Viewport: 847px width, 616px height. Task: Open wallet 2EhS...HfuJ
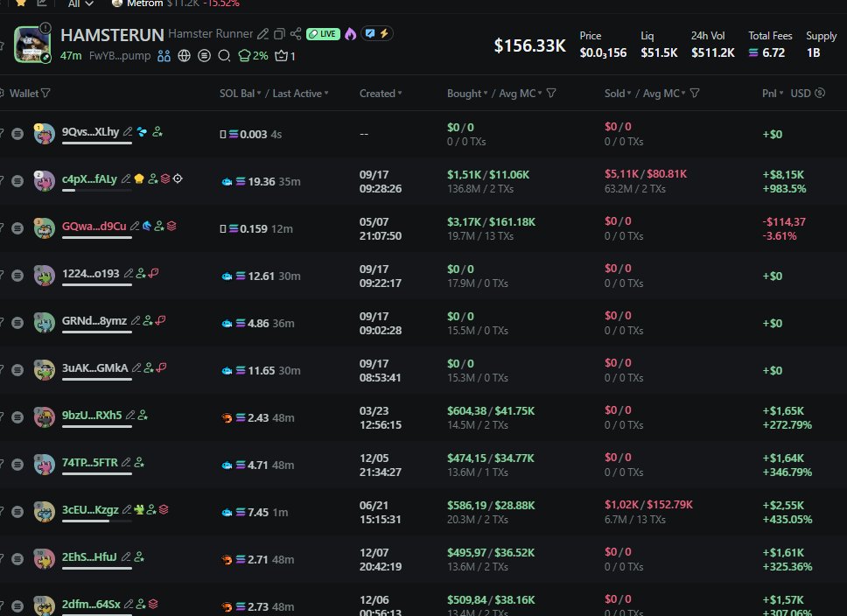(x=89, y=557)
